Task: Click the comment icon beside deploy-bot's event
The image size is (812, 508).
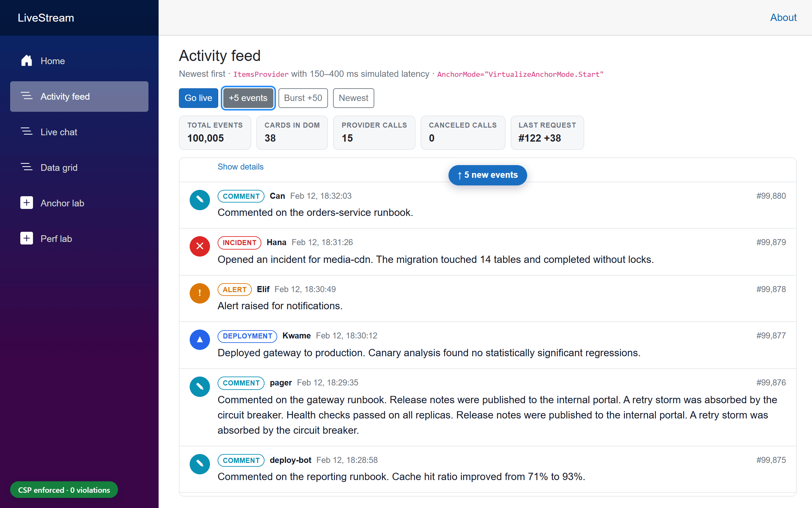Action: click(x=200, y=464)
